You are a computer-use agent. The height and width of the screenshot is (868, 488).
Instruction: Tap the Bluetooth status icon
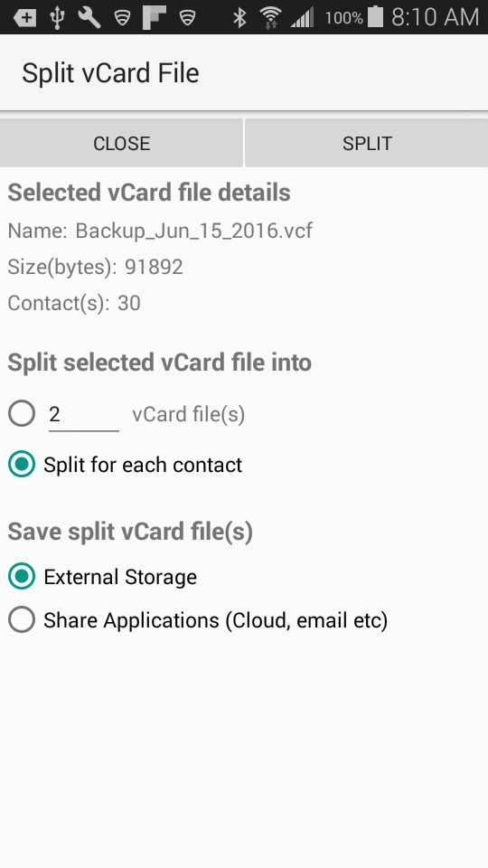coord(239,18)
